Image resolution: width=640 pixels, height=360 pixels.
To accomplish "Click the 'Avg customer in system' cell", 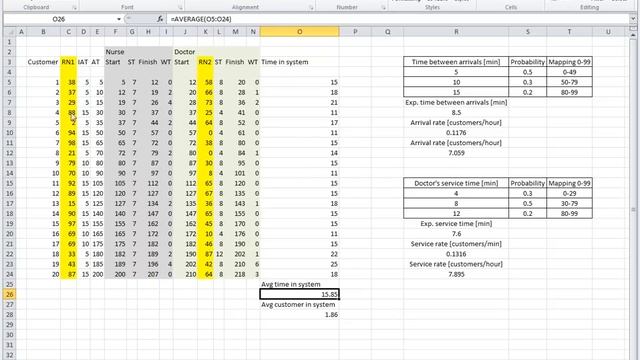I will [300, 304].
